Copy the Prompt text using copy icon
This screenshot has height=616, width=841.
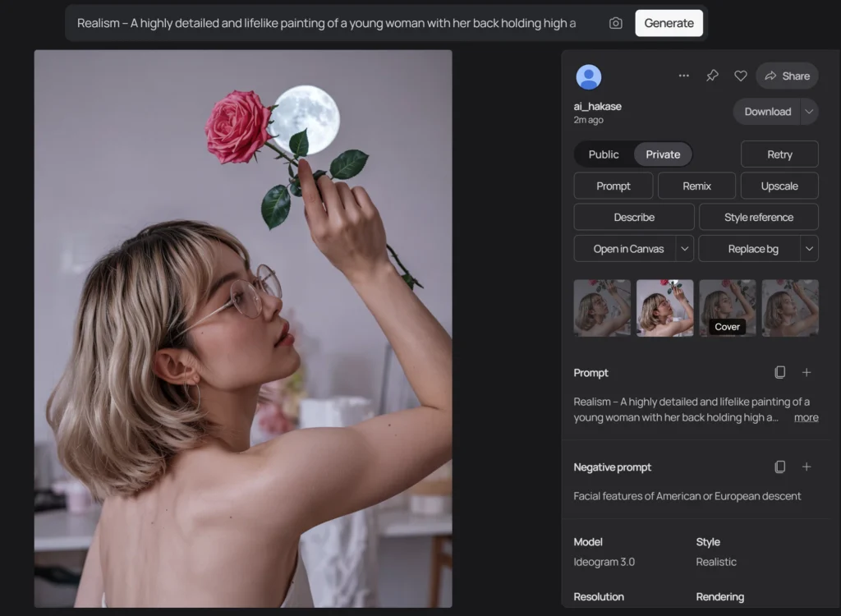(x=779, y=373)
